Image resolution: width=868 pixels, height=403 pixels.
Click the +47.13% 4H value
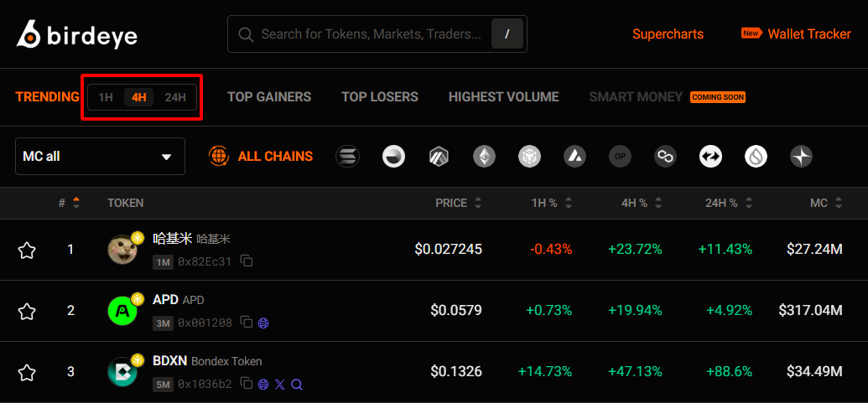pos(635,371)
